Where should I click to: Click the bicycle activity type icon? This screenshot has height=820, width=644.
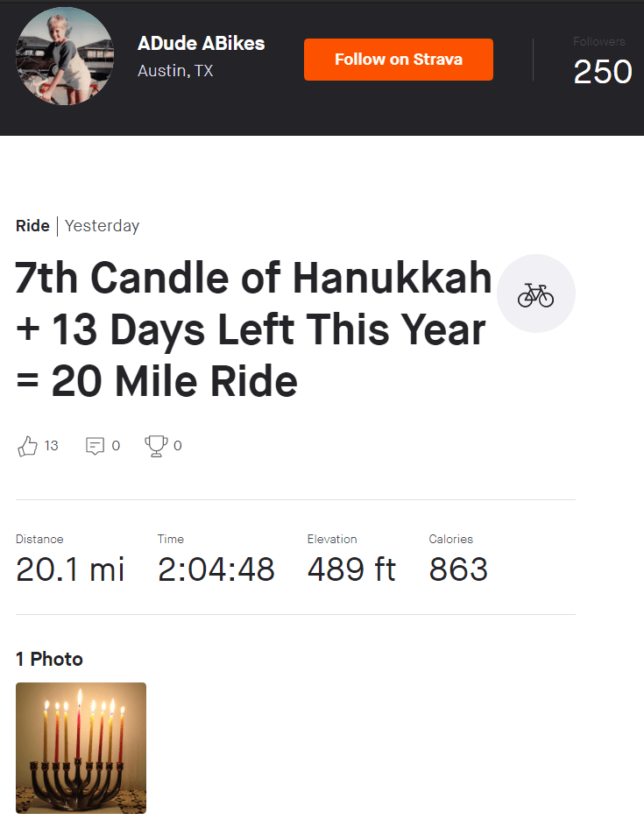535,294
